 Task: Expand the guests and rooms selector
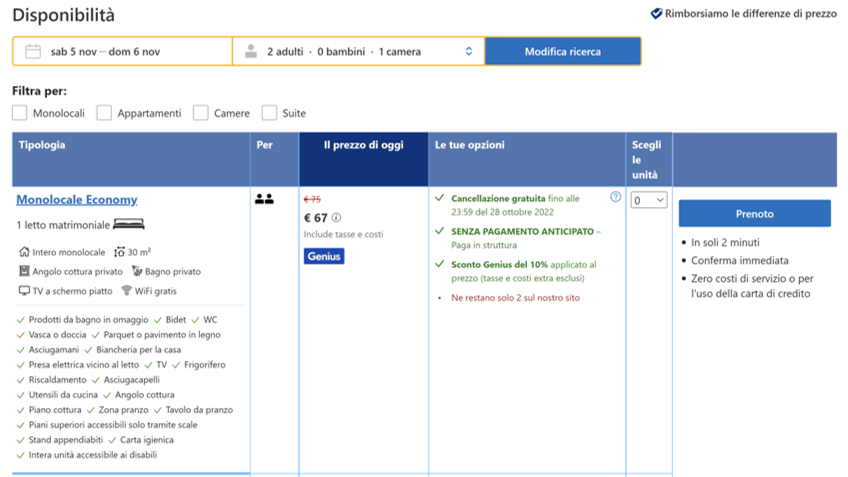(358, 51)
